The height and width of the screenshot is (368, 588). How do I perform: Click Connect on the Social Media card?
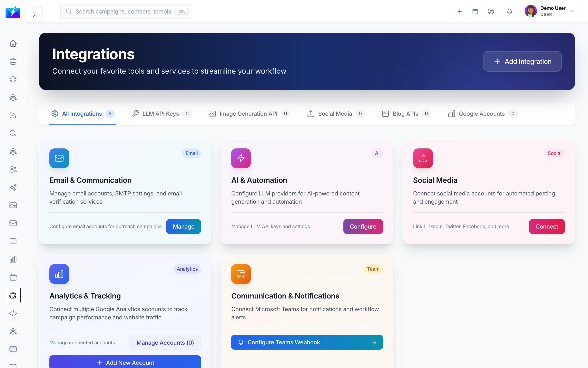[x=547, y=226]
